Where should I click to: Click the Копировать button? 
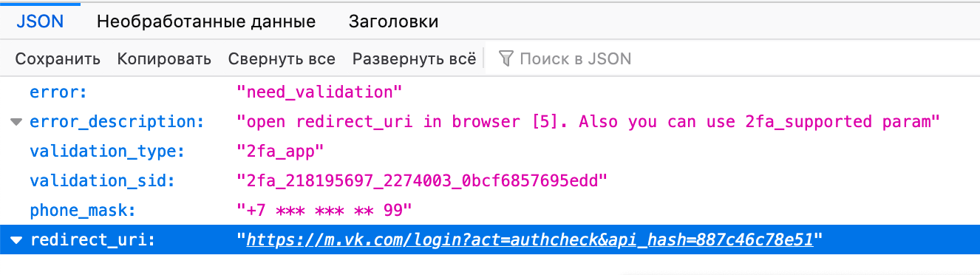coord(164,59)
